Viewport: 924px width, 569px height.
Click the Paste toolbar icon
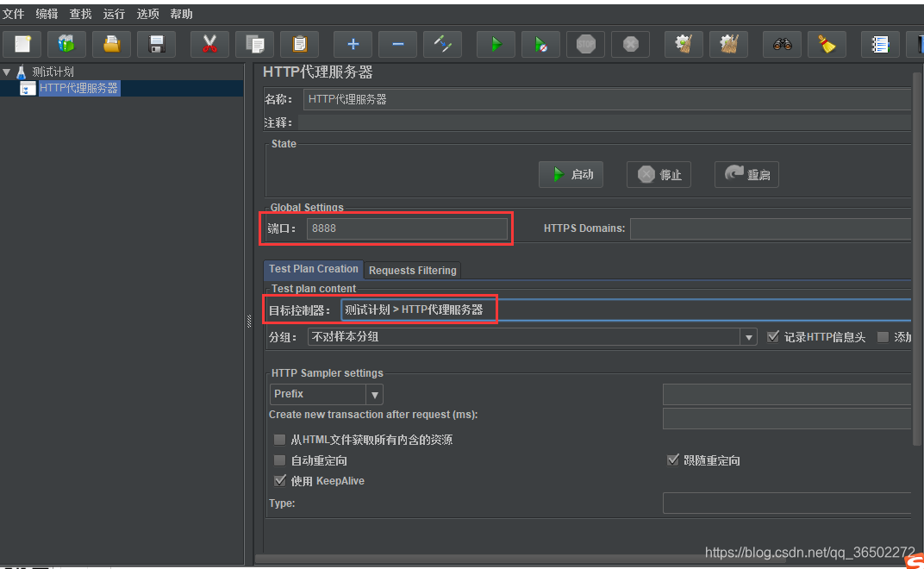tap(299, 44)
